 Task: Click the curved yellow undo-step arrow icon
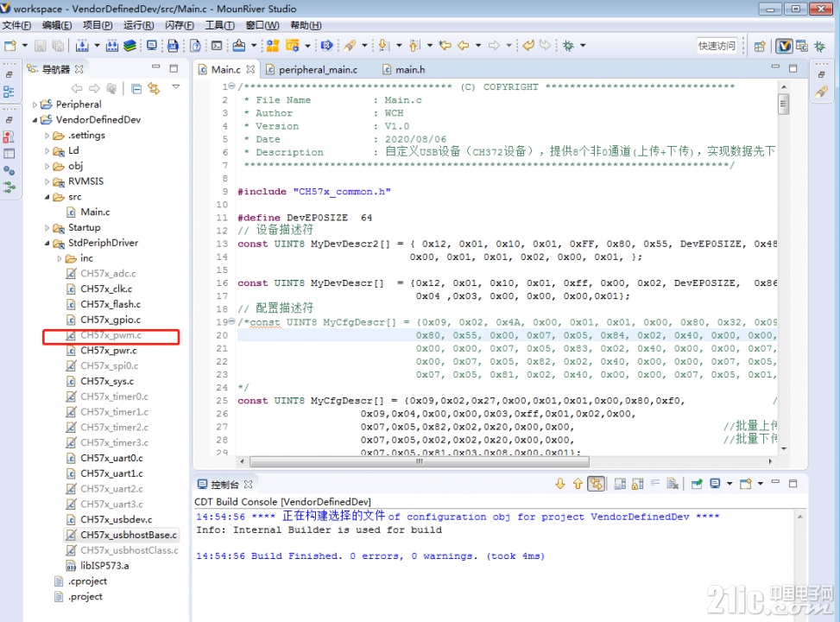point(528,46)
